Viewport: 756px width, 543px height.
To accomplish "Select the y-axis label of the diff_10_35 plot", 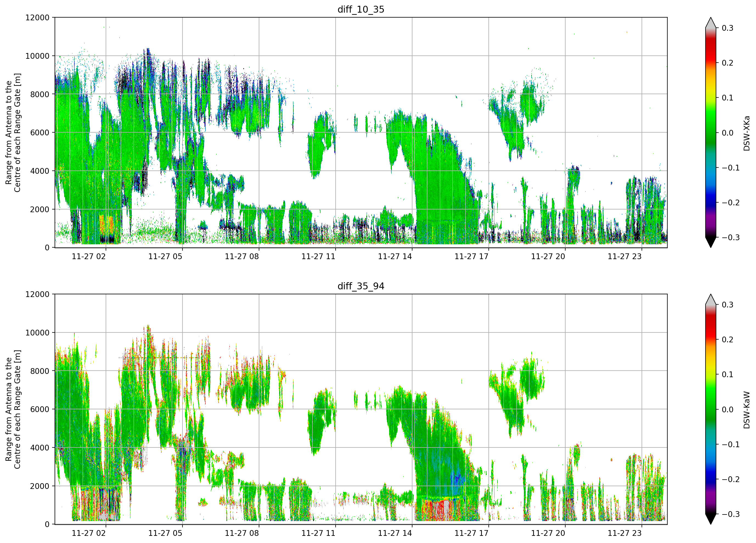I will [13, 132].
